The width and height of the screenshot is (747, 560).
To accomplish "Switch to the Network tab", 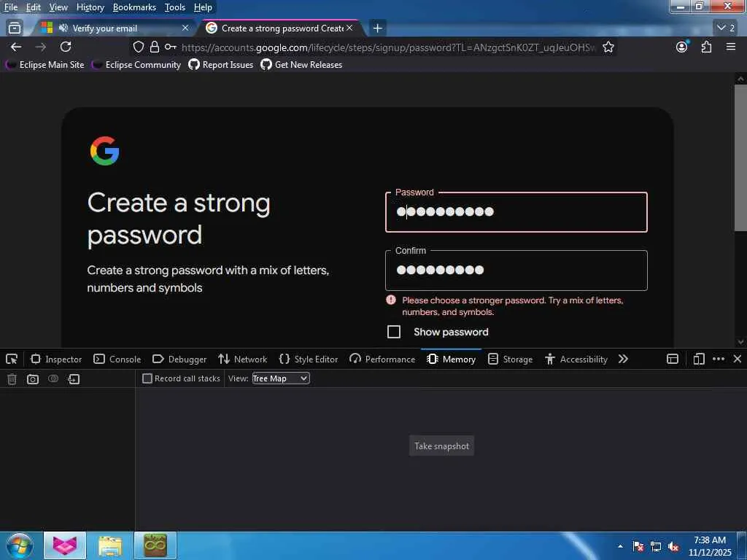I will point(242,359).
